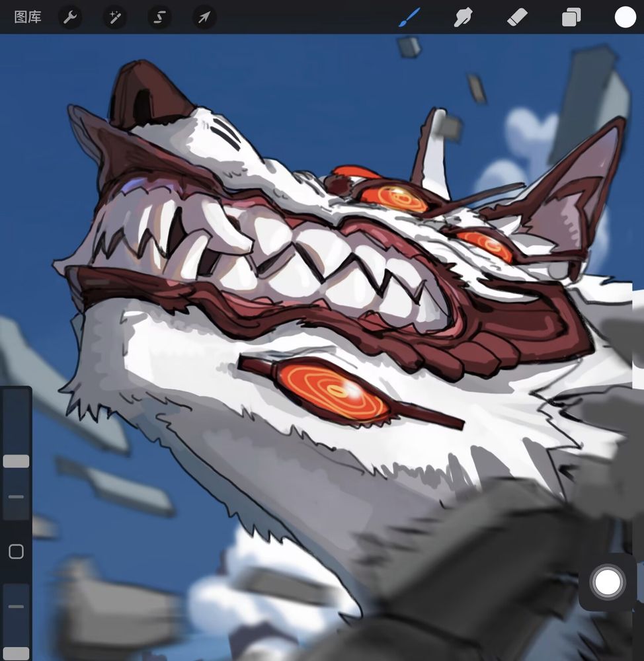
Task: Activate the Transform arrow tool
Action: (x=204, y=17)
